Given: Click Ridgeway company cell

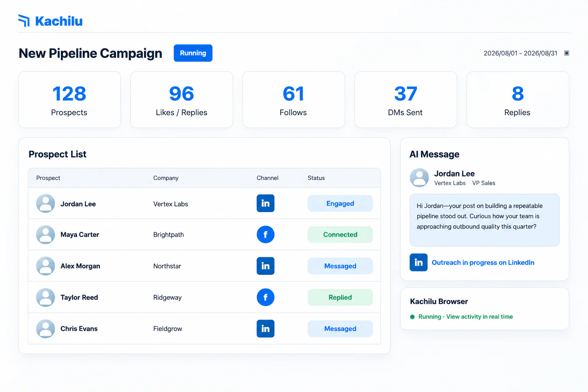Looking at the screenshot, I should point(167,297).
